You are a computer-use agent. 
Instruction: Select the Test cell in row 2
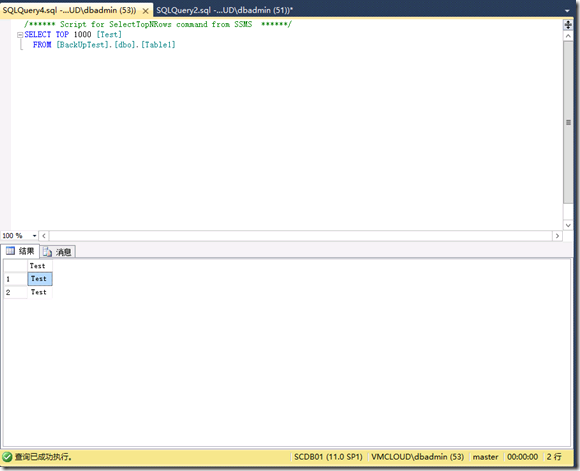(x=40, y=292)
